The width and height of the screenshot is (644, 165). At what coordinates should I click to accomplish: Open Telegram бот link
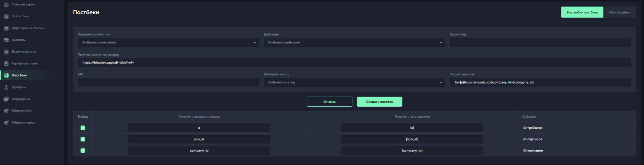point(22,111)
